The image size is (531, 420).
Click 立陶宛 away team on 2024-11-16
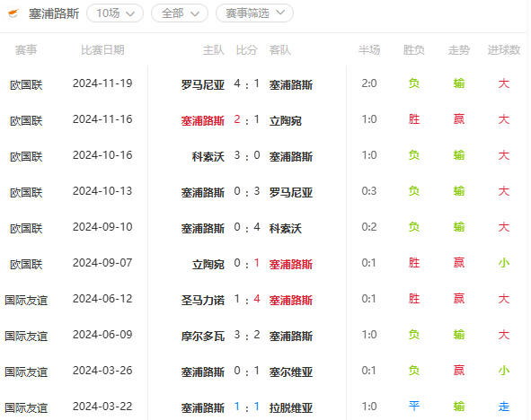coord(286,121)
